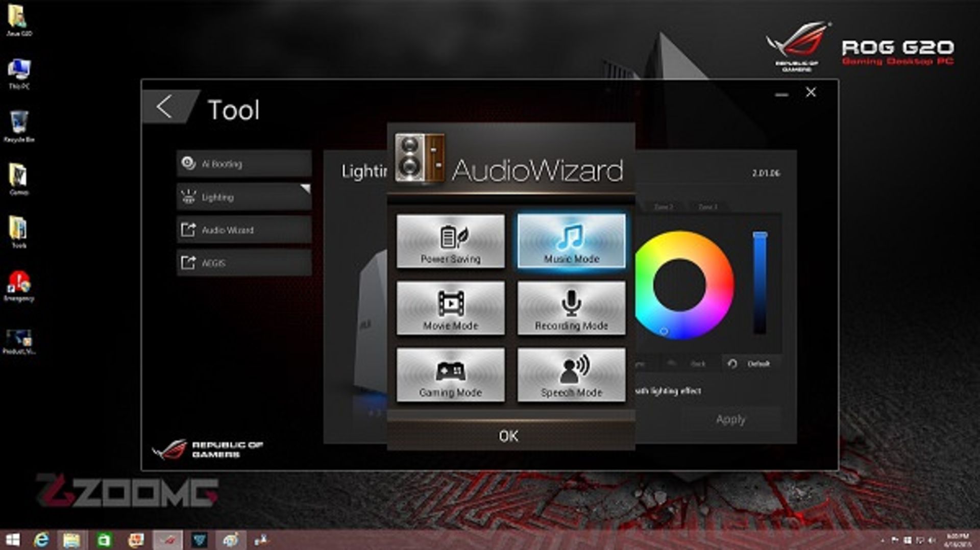Close the ROG Tool window
Image resolution: width=980 pixels, height=550 pixels.
tap(811, 92)
